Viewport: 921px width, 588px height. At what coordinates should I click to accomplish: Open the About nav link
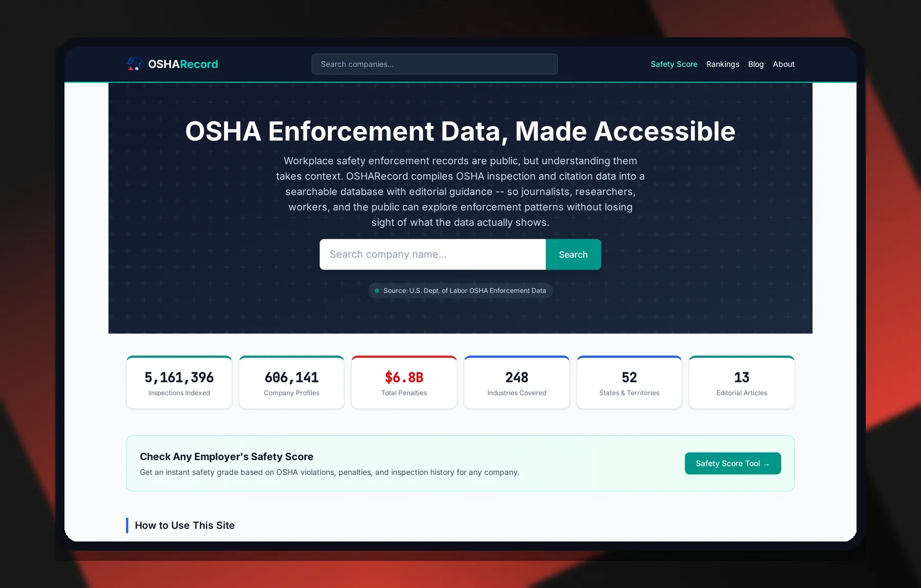click(x=783, y=64)
